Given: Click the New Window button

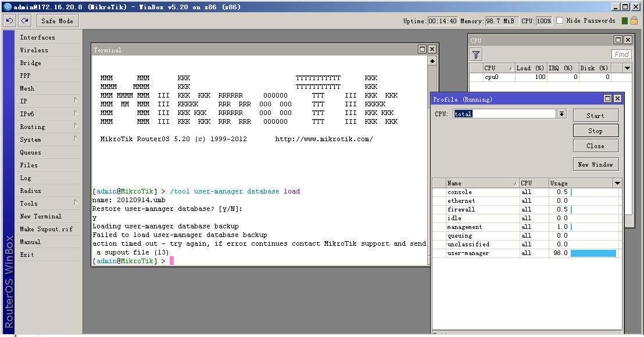Looking at the screenshot, I should 595,164.
